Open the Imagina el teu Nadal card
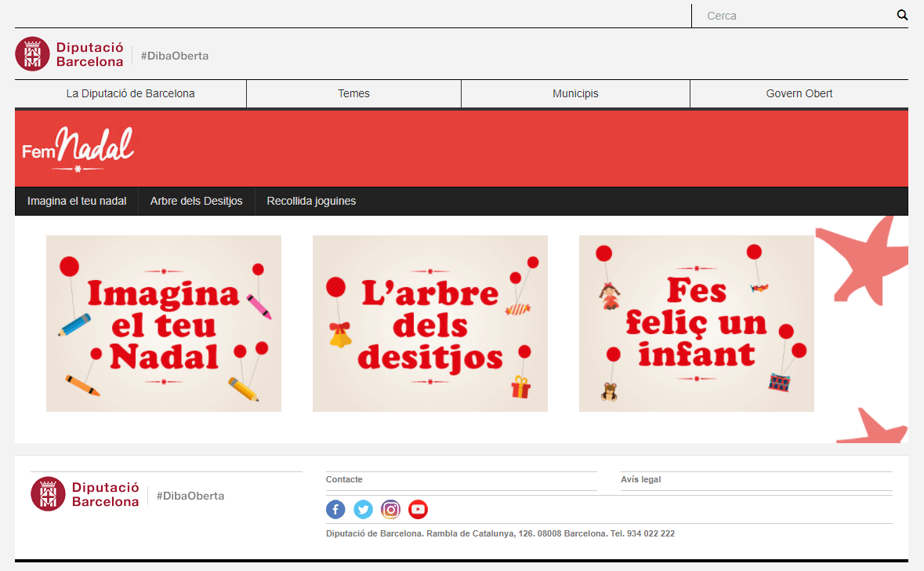 [x=164, y=323]
